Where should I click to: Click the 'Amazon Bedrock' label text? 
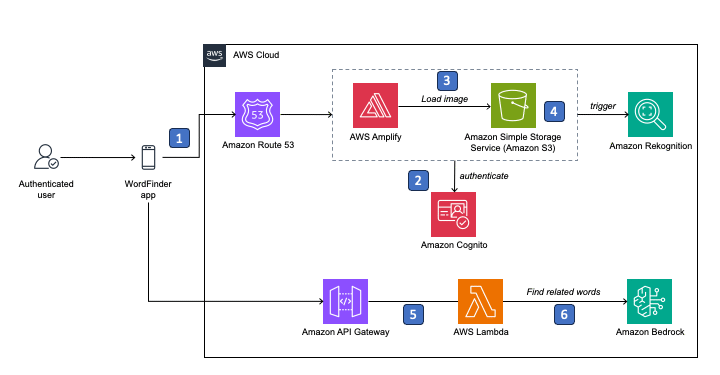[x=650, y=332]
